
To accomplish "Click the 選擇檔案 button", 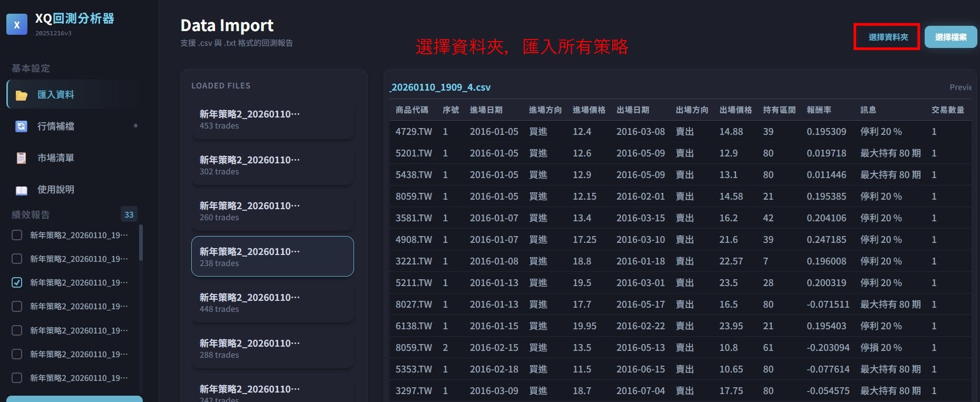I will point(950,37).
